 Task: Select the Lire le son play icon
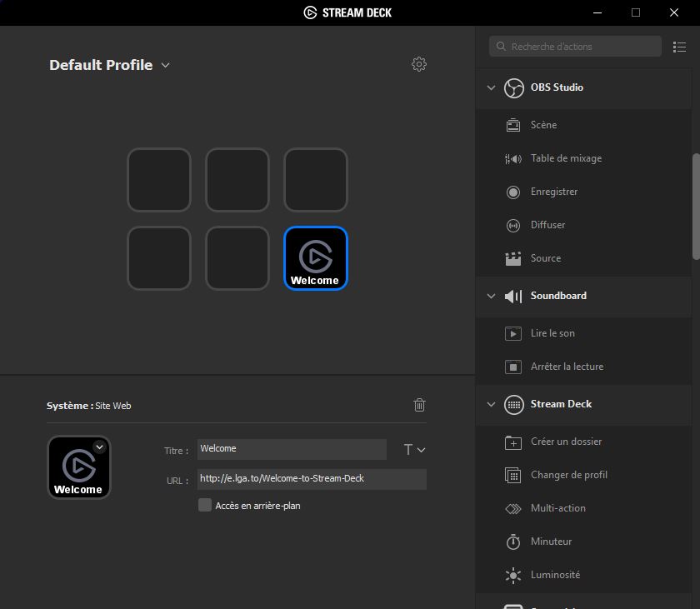coord(513,333)
